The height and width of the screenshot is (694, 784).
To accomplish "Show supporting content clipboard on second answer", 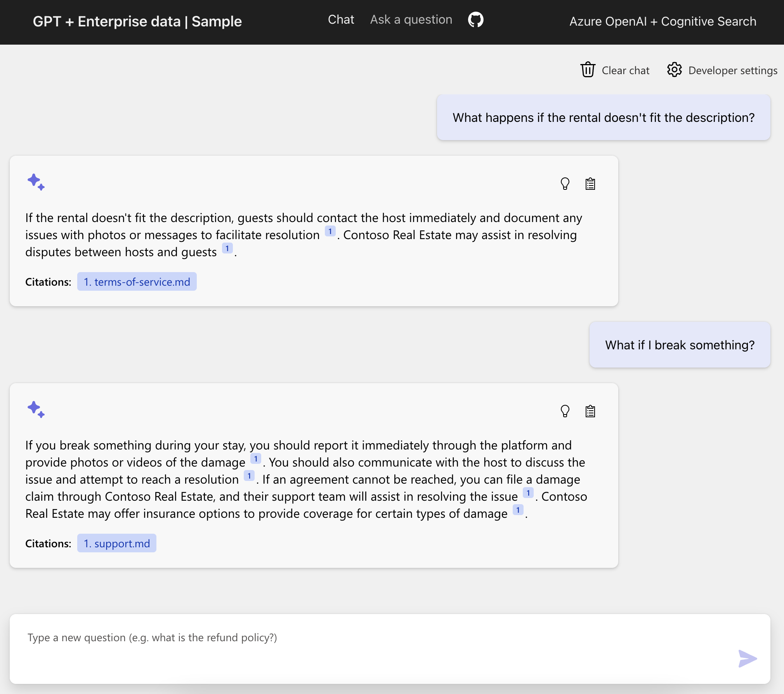I will pyautogui.click(x=590, y=411).
